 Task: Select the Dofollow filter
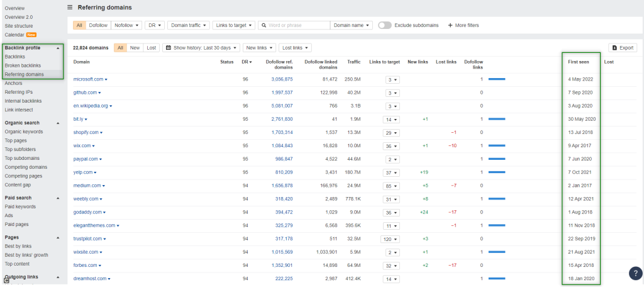point(98,25)
